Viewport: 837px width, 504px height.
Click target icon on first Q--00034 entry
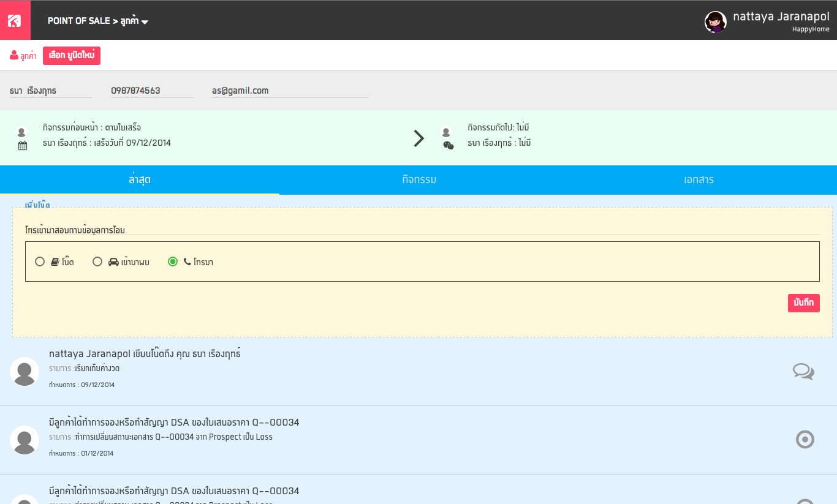point(805,439)
